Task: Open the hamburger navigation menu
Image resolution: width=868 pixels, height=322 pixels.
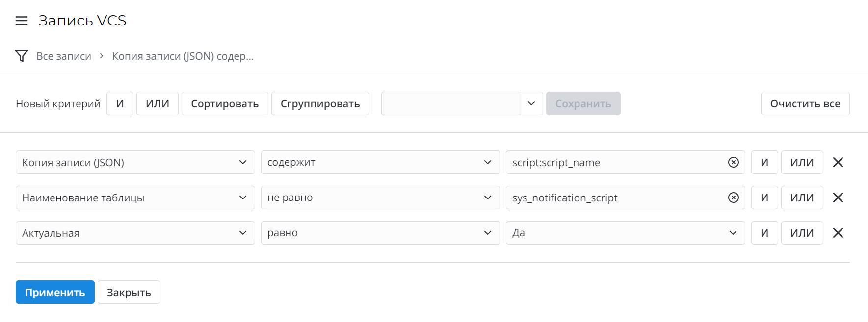Action: pos(22,21)
